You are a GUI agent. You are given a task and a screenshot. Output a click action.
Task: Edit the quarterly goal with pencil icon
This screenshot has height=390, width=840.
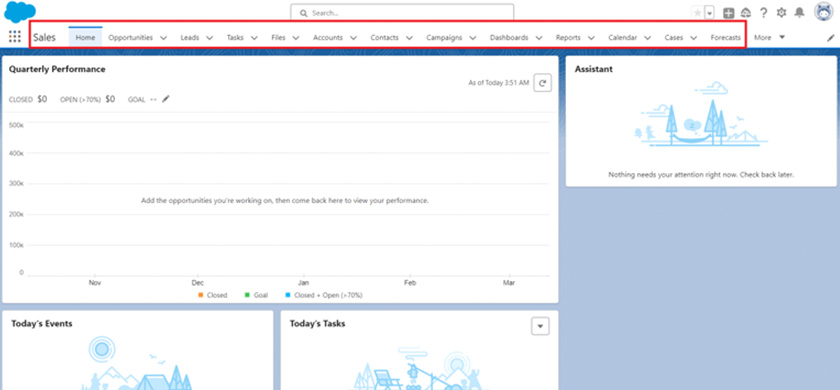166,99
